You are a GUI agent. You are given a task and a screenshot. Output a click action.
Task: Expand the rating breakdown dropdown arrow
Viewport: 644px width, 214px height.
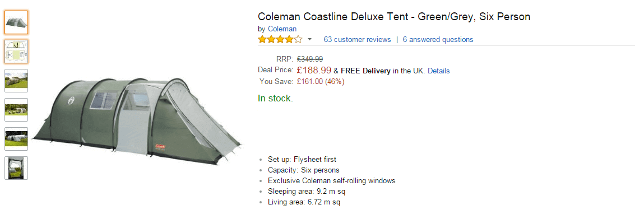310,40
